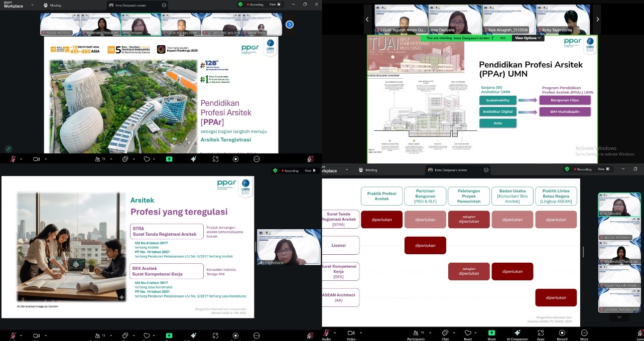Open the labeled React heart icon
644x341 pixels.
[468, 333]
